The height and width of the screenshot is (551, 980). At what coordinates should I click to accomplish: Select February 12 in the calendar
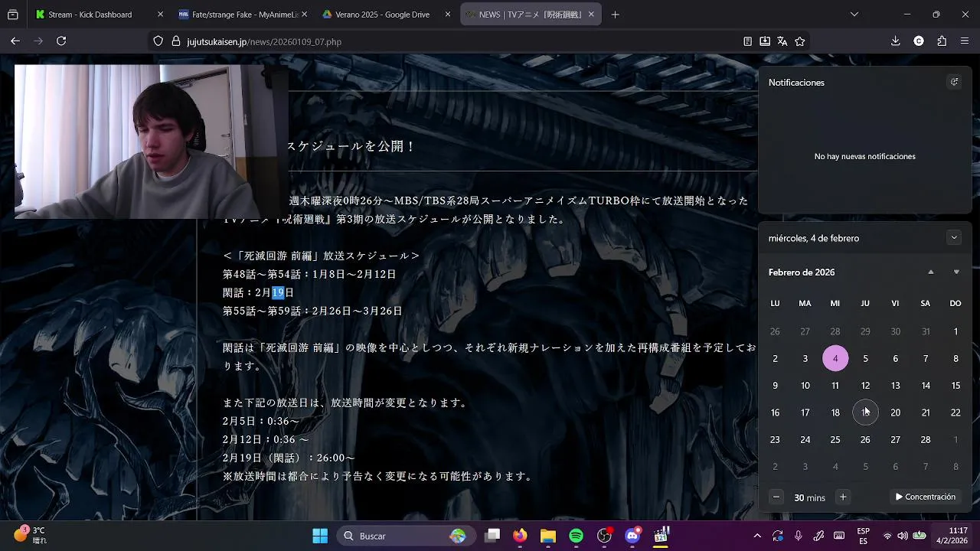pyautogui.click(x=865, y=386)
